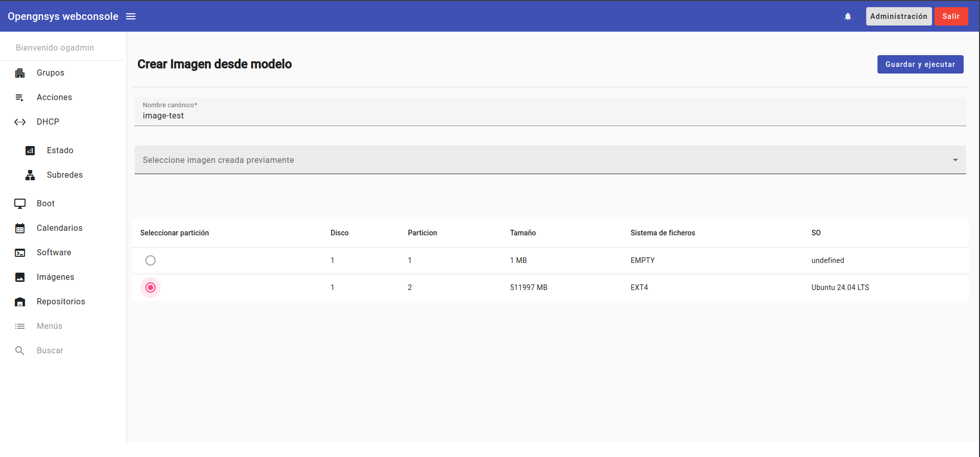
Task: Open the Boot sidebar entry
Action: click(x=45, y=203)
